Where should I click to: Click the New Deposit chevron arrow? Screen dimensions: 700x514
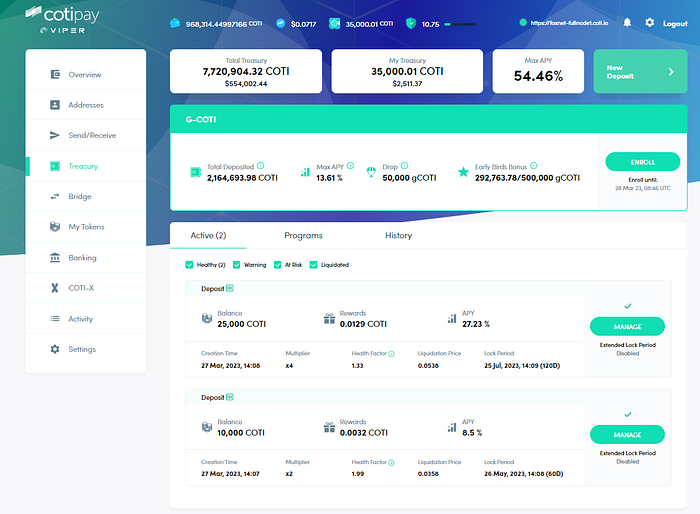point(671,71)
